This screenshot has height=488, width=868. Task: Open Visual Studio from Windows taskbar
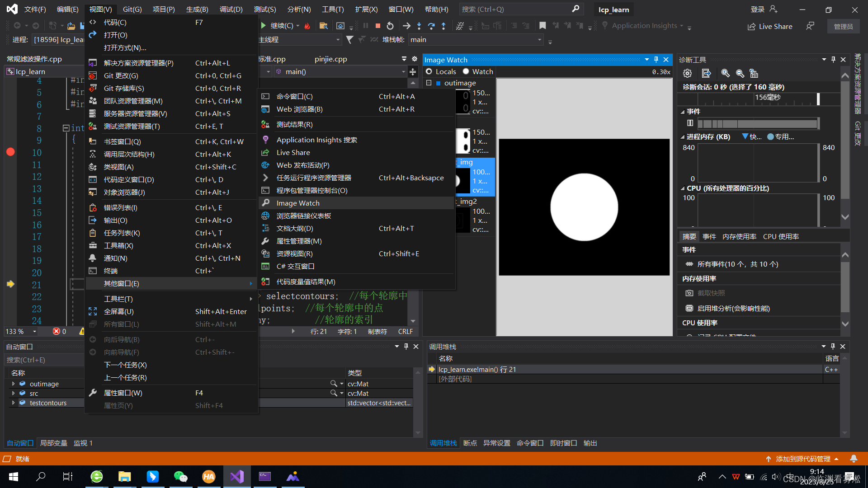pyautogui.click(x=237, y=476)
